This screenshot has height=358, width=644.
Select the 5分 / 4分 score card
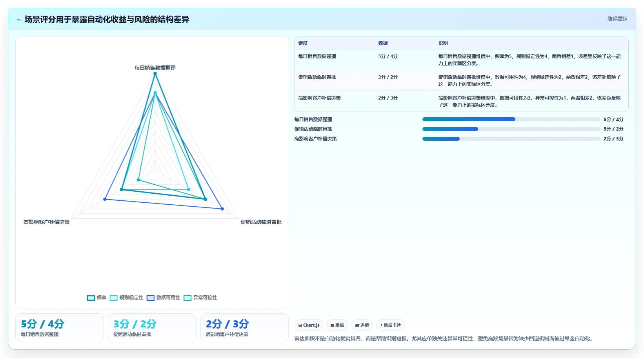60,328
